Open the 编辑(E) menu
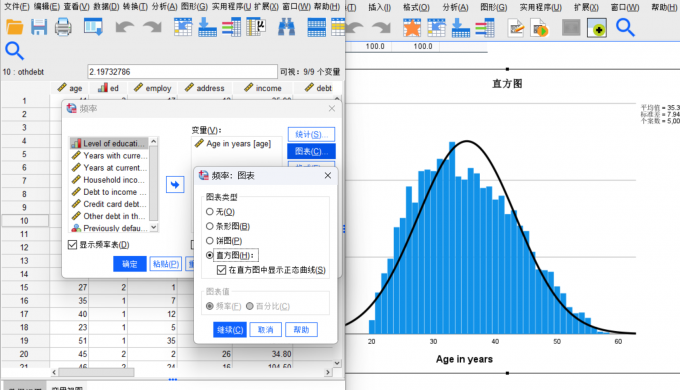Image resolution: width=680 pixels, height=390 pixels. pyautogui.click(x=46, y=7)
